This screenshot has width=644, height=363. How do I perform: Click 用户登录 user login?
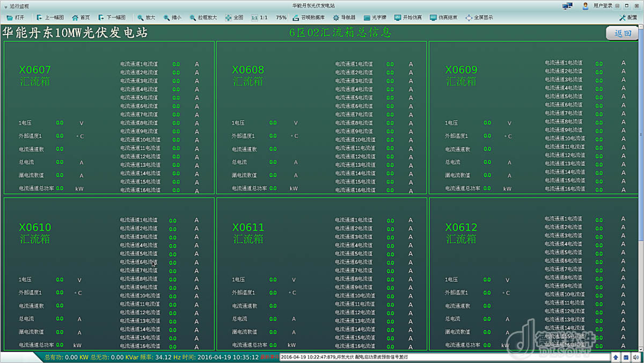597,5
